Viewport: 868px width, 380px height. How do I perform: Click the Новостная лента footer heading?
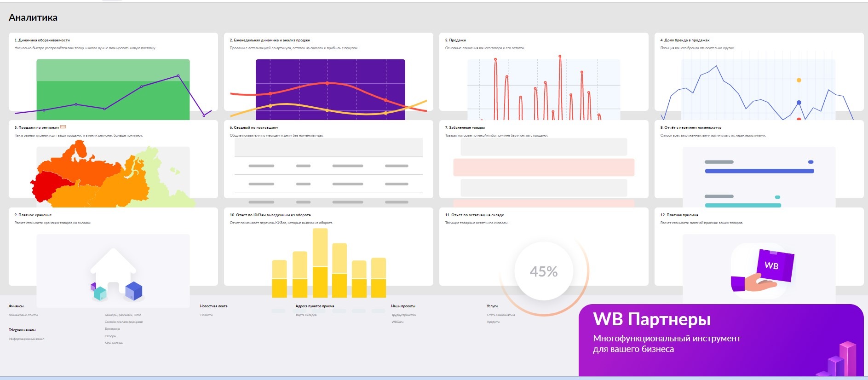(x=214, y=306)
